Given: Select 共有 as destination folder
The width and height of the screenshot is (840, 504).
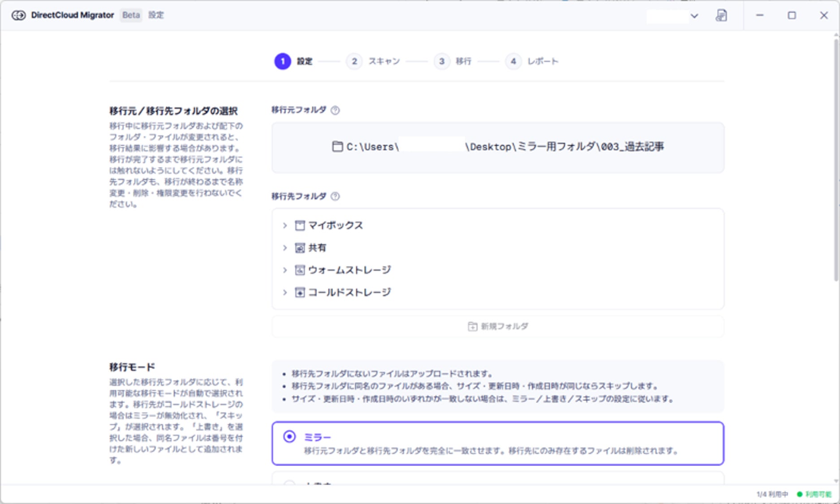Looking at the screenshot, I should (x=317, y=248).
